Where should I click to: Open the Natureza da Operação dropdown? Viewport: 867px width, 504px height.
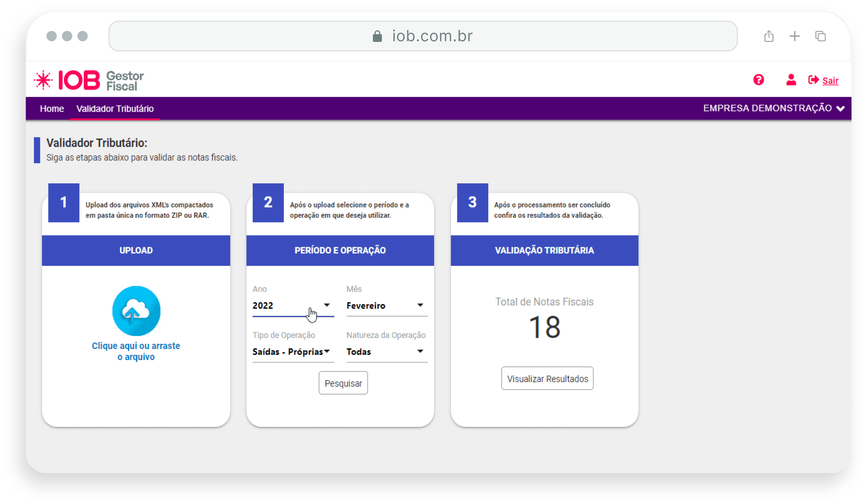pyautogui.click(x=387, y=352)
